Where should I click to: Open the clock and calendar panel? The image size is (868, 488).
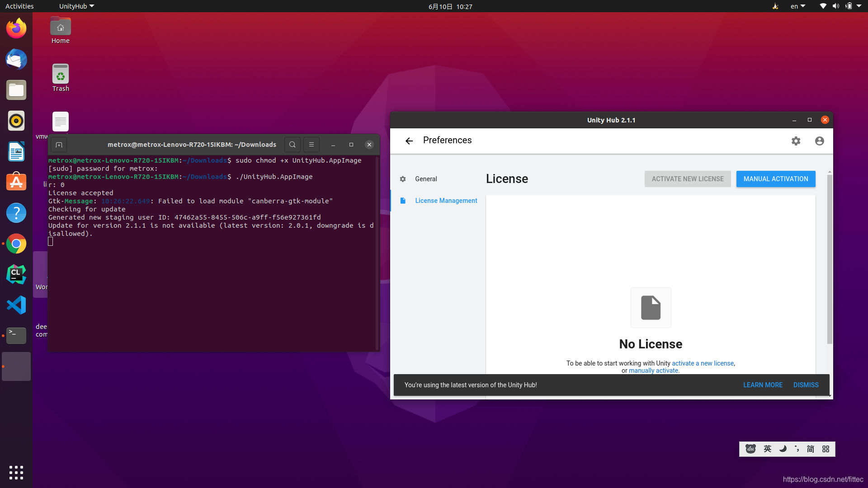450,6
